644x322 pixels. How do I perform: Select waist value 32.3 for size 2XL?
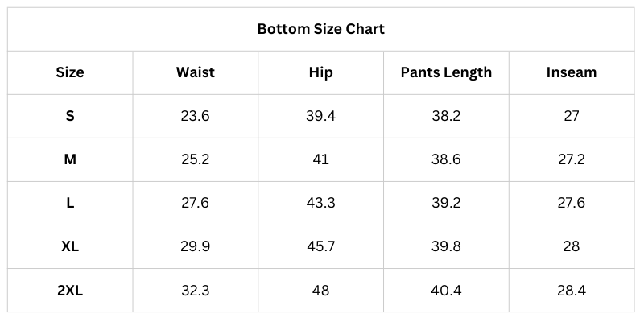point(195,290)
